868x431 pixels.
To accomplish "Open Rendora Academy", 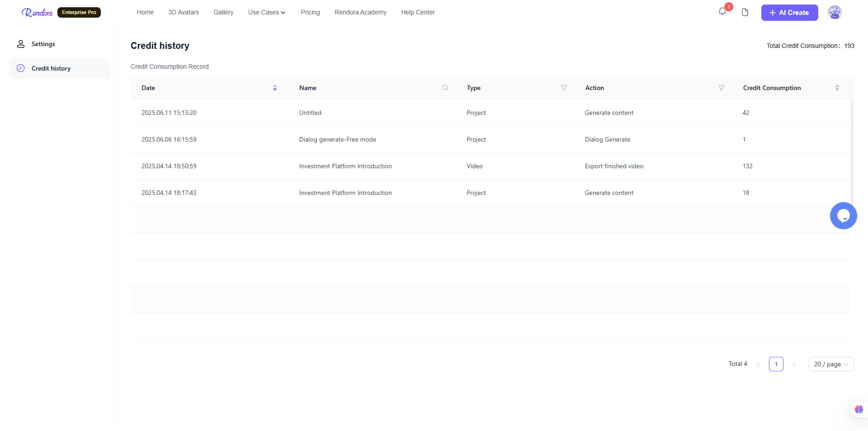I will pos(360,12).
